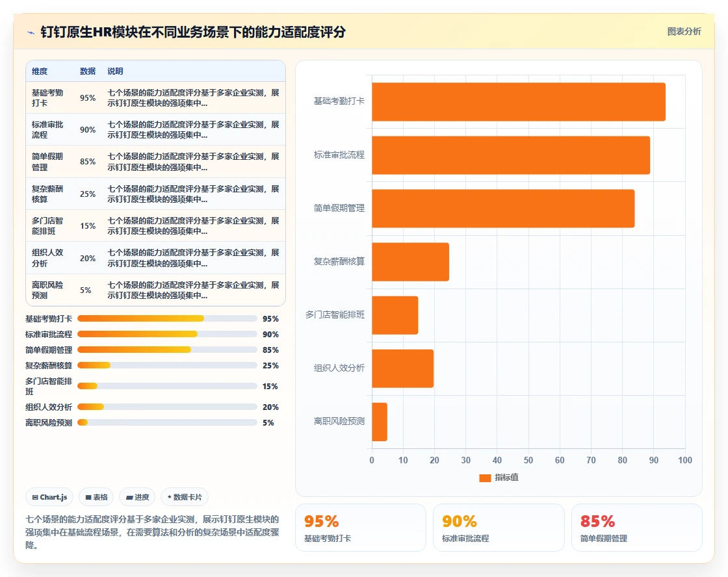Viewport: 728px width, 577px height.
Task: Click the 90% cell in the table
Action: pos(88,130)
